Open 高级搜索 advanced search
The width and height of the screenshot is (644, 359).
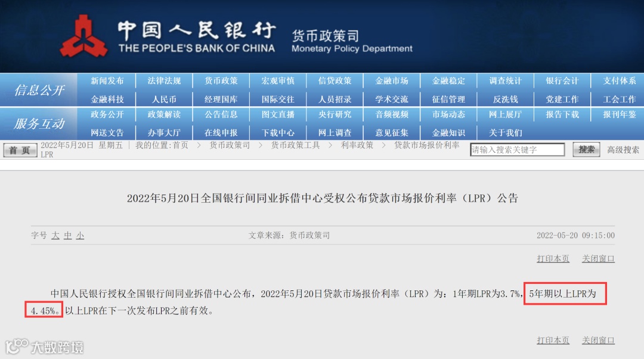(623, 150)
